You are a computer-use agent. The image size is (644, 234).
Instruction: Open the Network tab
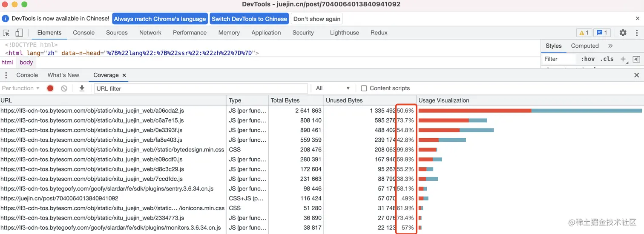pyautogui.click(x=150, y=33)
